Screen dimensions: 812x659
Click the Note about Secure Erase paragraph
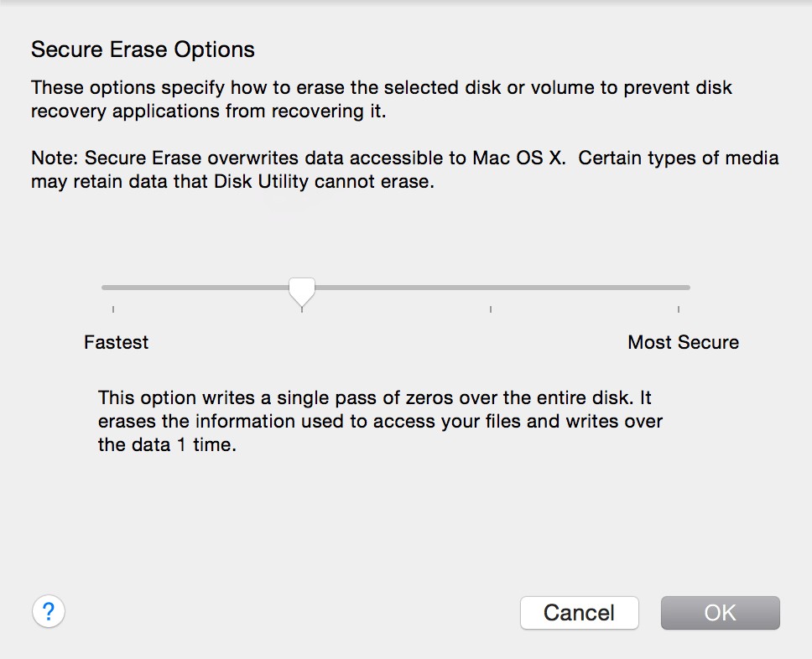405,170
